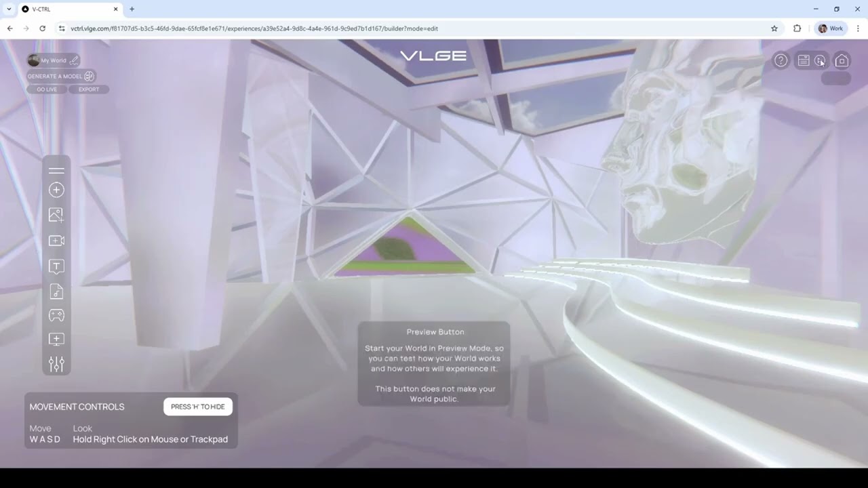Open the GENERATE A MODEL panel

(60, 76)
